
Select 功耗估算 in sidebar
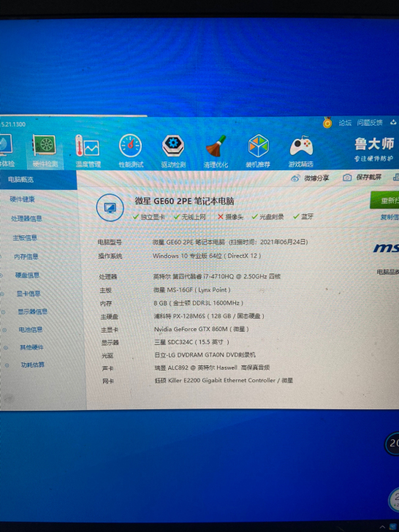33,365
